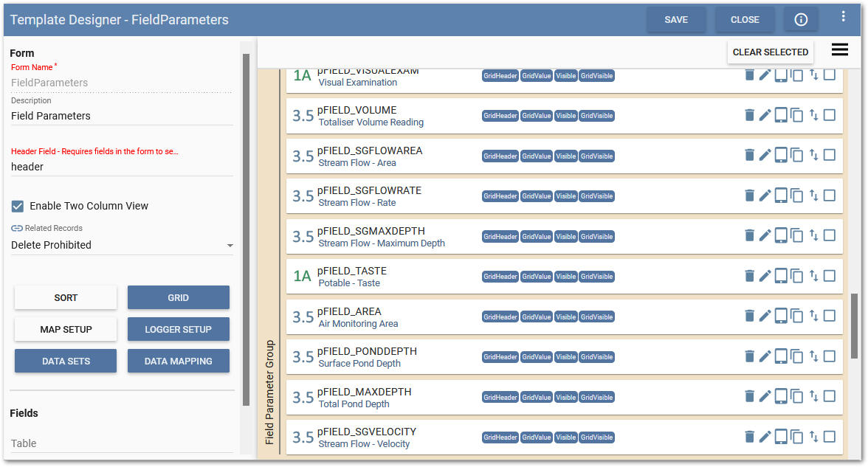This screenshot has width=868, height=467.
Task: Open the Data Sets section
Action: [66, 361]
